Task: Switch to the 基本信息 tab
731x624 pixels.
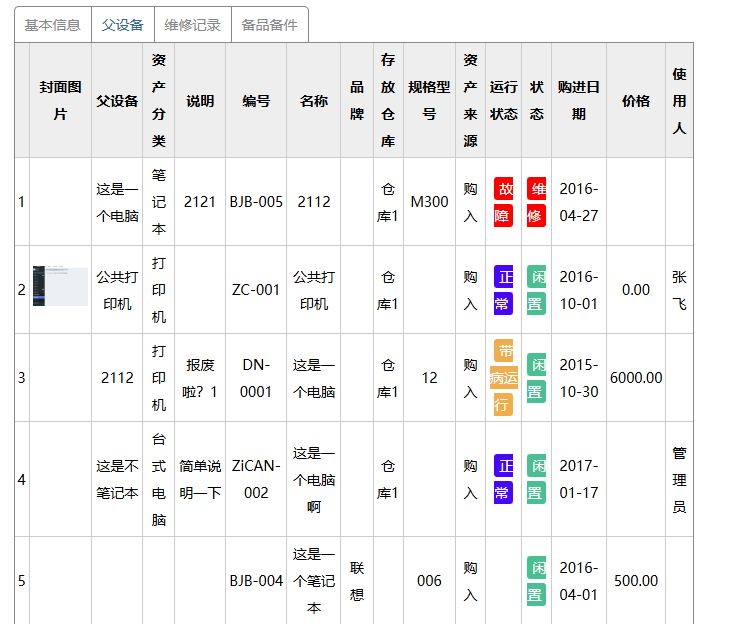Action: click(x=52, y=25)
